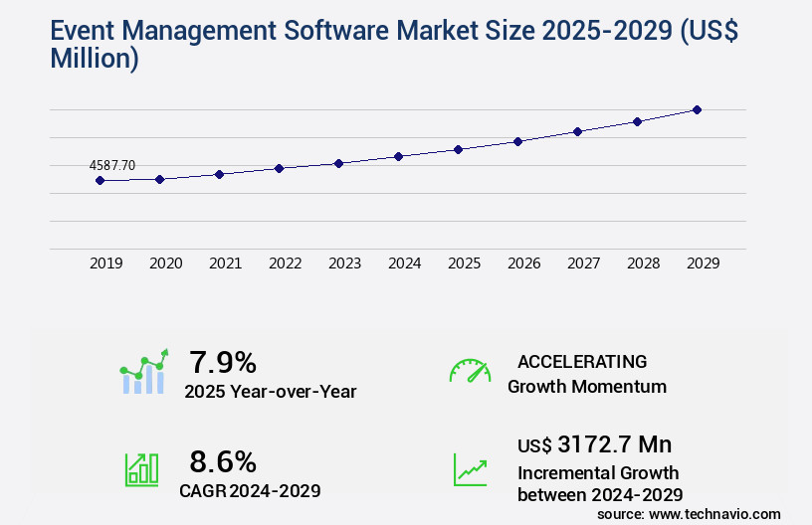Click the 2021 data point marker
The height and width of the screenshot is (525, 812).
(219, 174)
